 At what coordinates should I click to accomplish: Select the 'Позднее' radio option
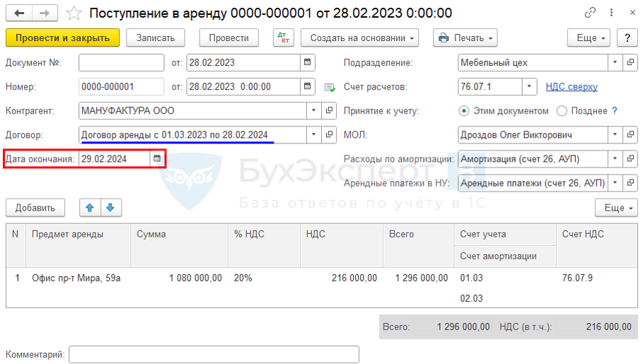coord(562,111)
